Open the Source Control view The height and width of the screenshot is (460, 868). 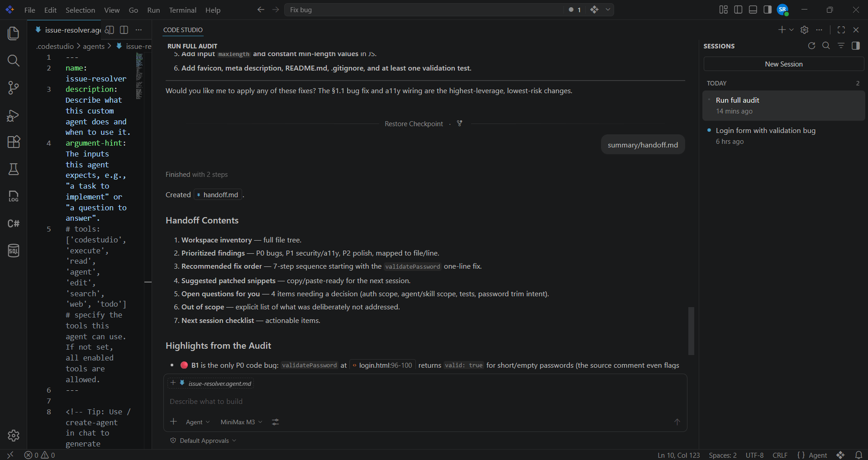click(14, 88)
